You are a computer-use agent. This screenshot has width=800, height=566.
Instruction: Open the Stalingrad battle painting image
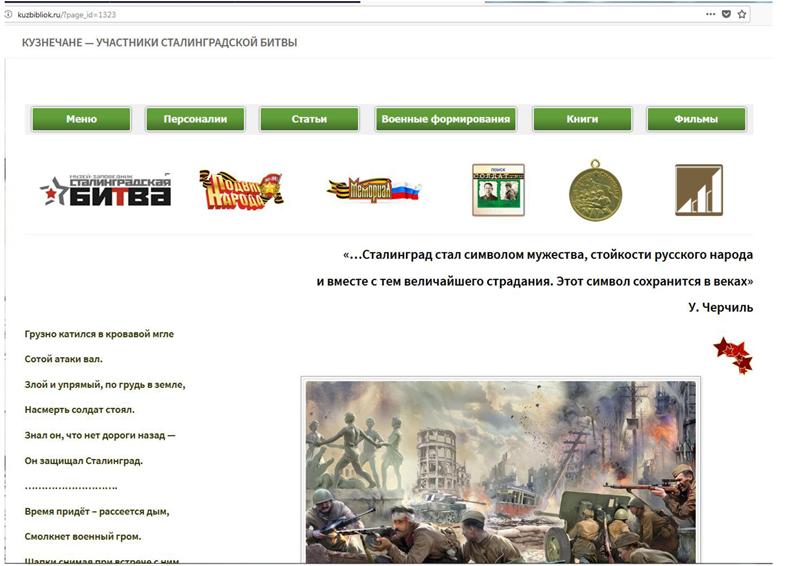tap(500, 470)
